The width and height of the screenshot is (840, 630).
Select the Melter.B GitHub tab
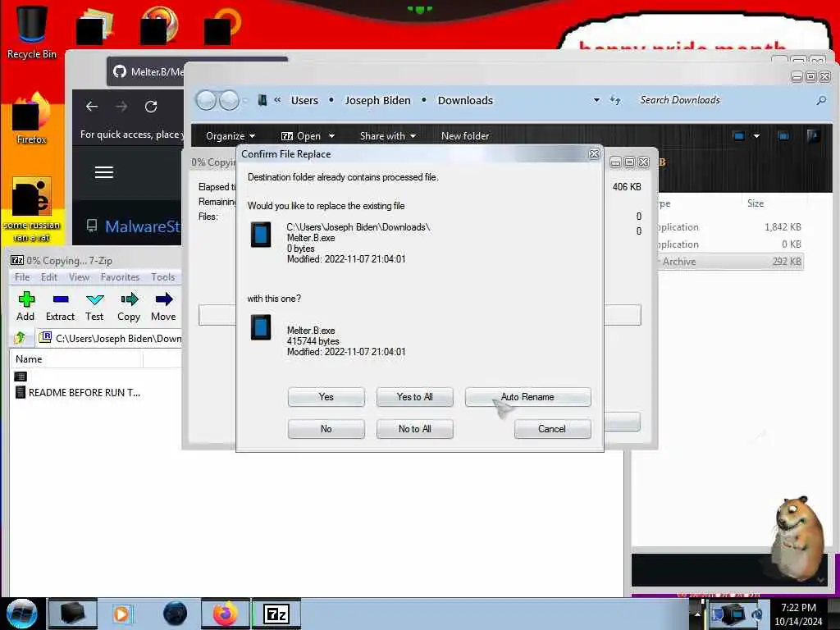(146, 72)
